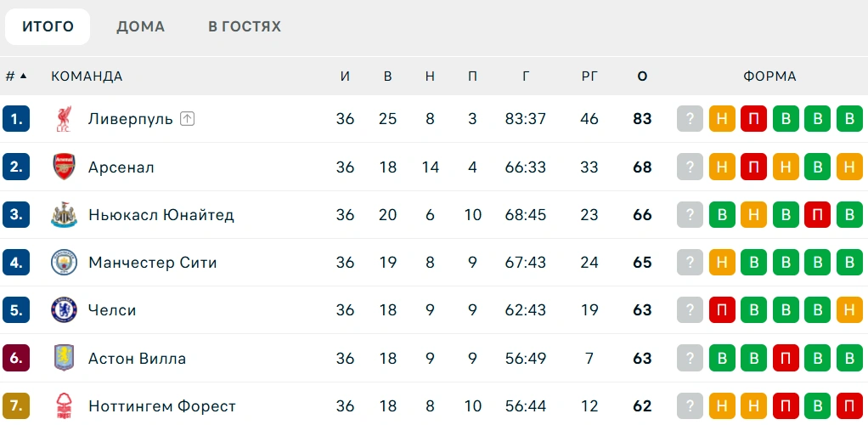Image resolution: width=868 pixels, height=425 pixels.
Task: Sort table by the # column arrow
Action: pyautogui.click(x=23, y=76)
